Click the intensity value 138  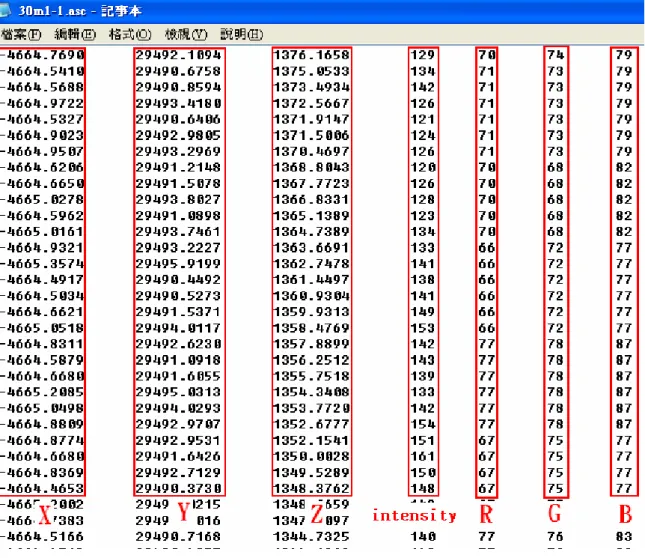tap(423, 280)
